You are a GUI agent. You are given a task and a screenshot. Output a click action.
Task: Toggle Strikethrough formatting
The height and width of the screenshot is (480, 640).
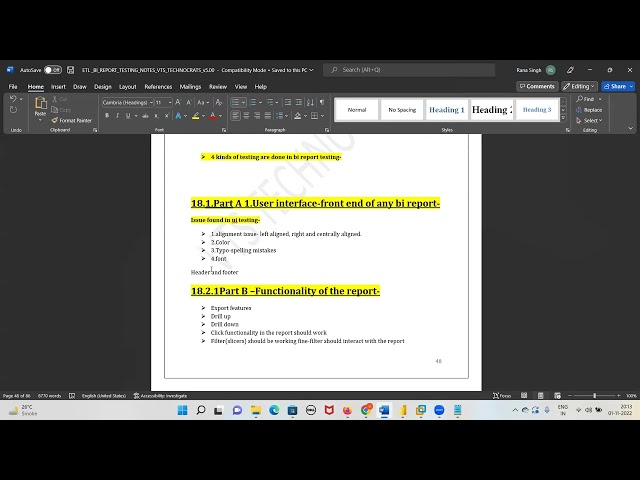[x=145, y=116]
